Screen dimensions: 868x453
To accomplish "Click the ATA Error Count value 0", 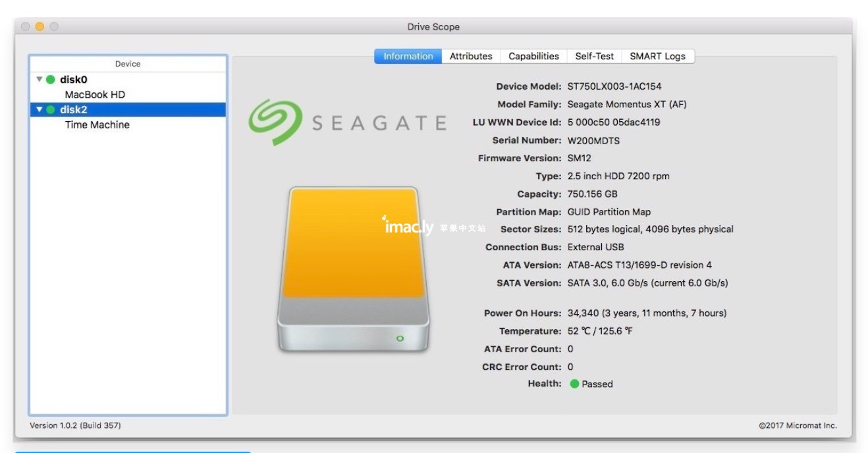I will (570, 349).
